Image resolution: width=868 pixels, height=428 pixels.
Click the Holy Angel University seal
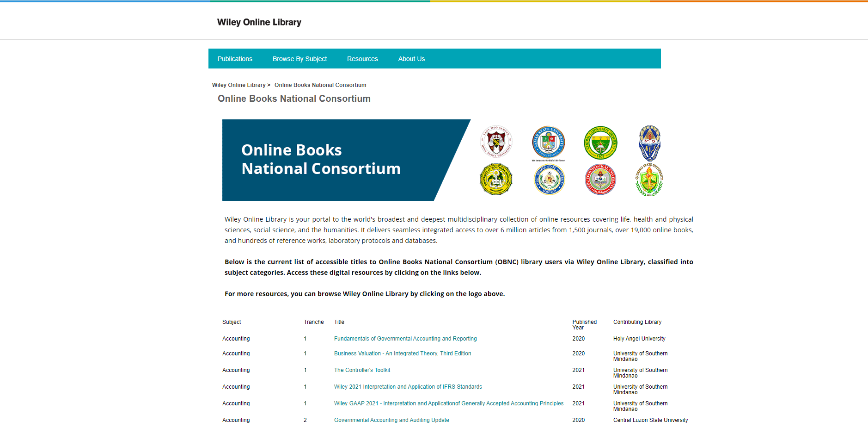496,142
